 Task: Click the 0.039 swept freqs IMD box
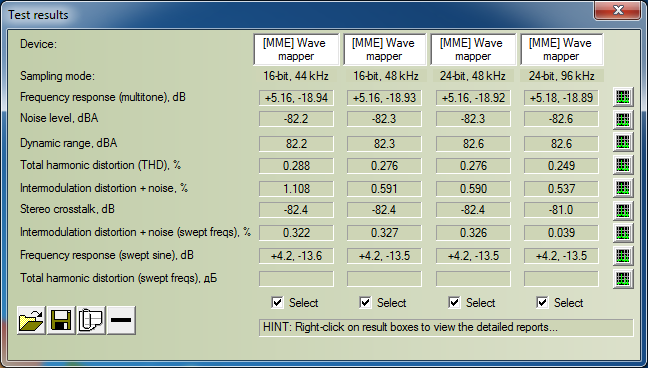point(561,233)
